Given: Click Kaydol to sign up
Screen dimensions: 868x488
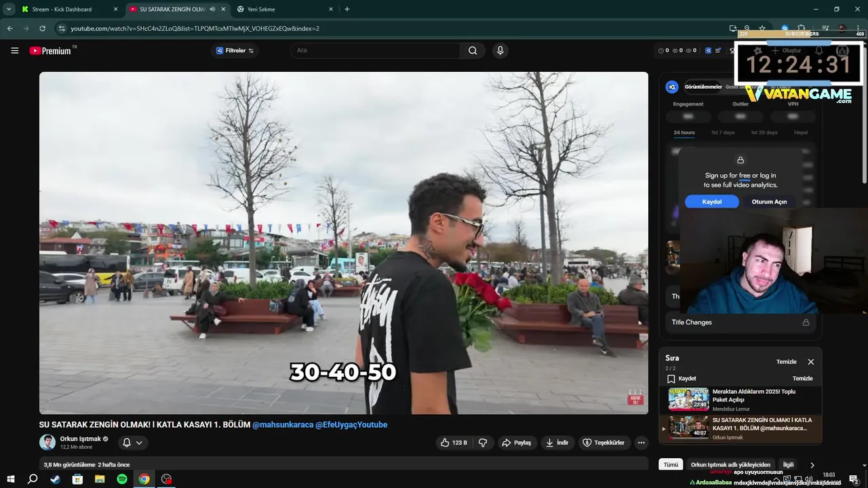Looking at the screenshot, I should pyautogui.click(x=711, y=201).
